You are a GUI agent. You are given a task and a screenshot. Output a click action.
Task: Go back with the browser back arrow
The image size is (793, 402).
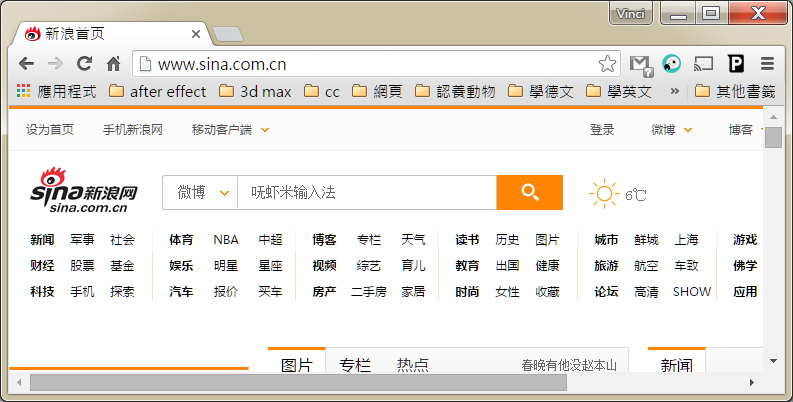[x=26, y=64]
